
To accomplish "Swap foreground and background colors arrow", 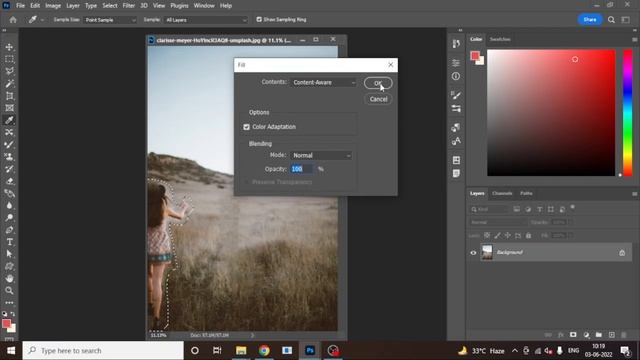I will coord(13,313).
